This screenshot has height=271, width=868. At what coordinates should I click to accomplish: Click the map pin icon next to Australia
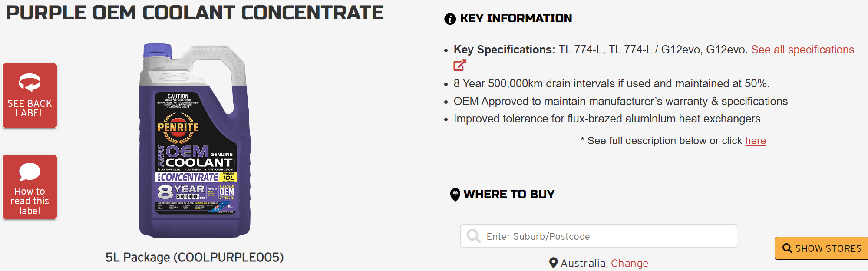pos(553,263)
